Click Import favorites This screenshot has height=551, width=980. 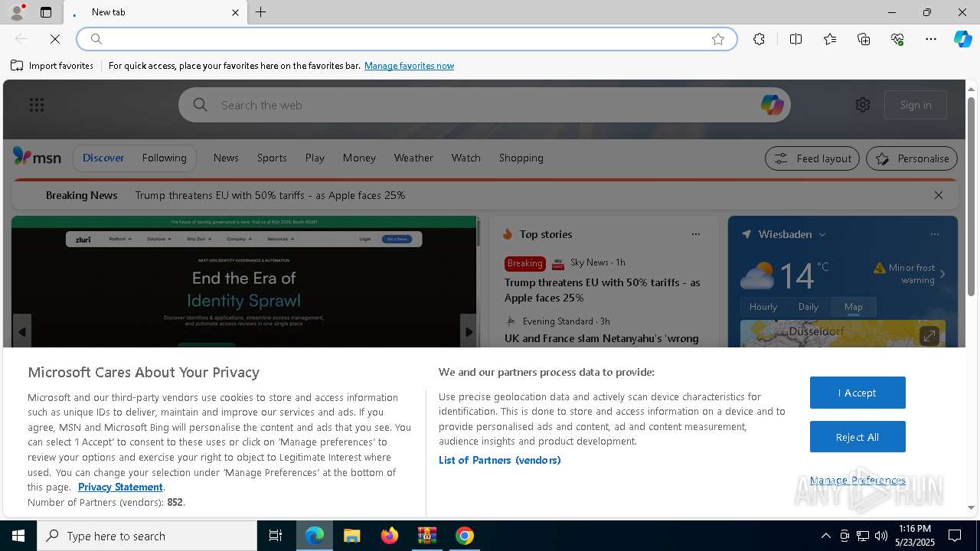pos(52,66)
